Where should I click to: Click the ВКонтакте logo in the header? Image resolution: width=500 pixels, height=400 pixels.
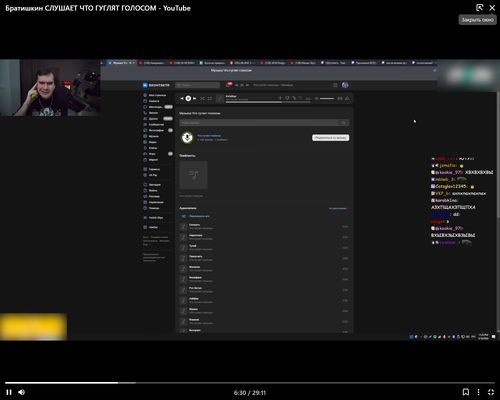(x=156, y=85)
